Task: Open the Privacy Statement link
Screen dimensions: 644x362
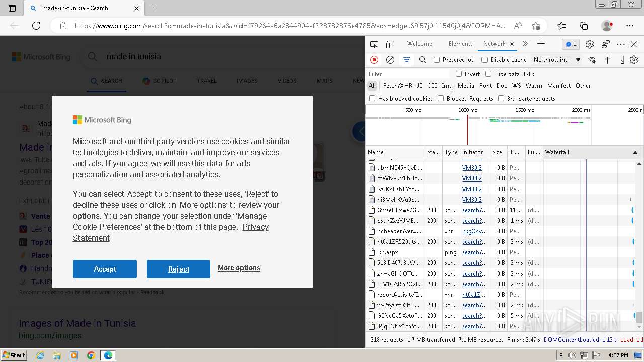Action: [x=171, y=232]
